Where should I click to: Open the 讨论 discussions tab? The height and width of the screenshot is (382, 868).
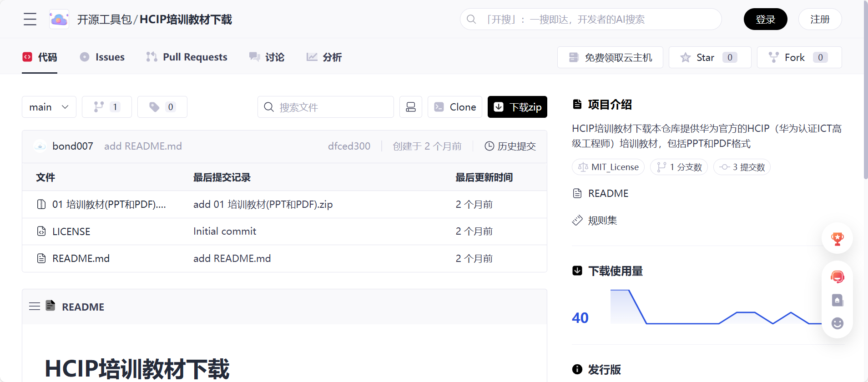[x=267, y=57]
